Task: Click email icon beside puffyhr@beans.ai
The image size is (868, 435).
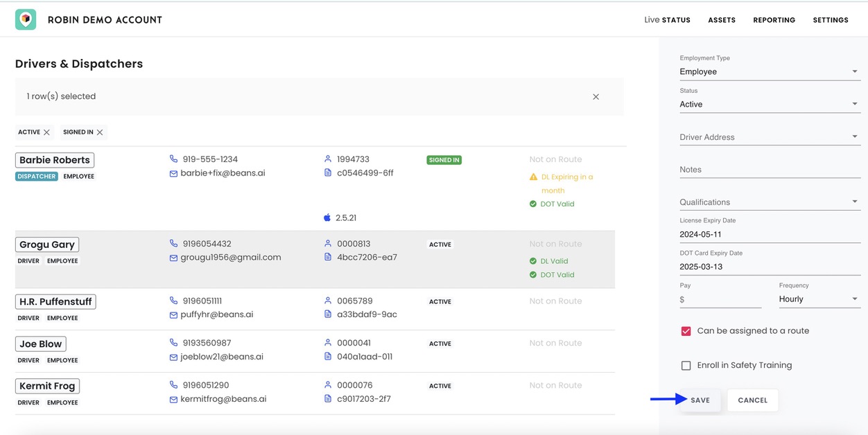Action: pyautogui.click(x=173, y=315)
